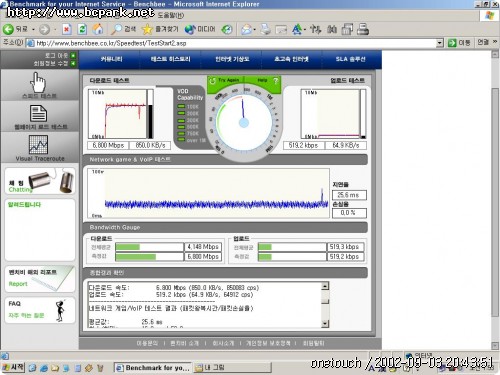Viewport: 500px width, 375px height.
Task: Click the 회원탈퇴 footer link
Action: point(313,343)
